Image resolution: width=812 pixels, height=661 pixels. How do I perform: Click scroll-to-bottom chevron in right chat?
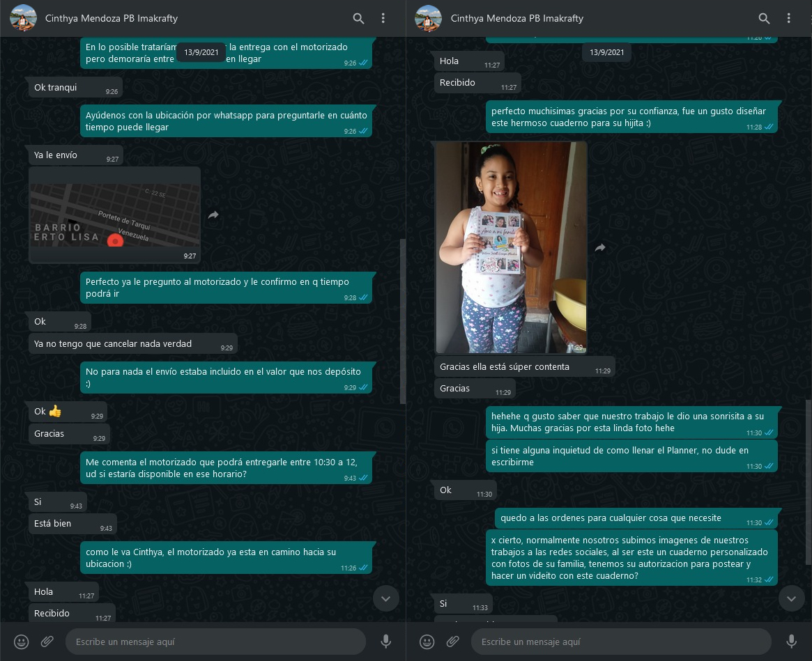791,598
